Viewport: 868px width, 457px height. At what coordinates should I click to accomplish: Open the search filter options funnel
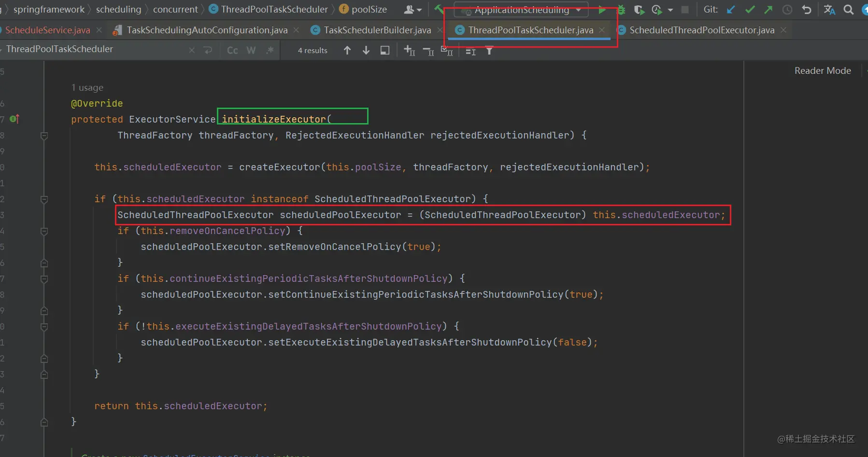[489, 50]
